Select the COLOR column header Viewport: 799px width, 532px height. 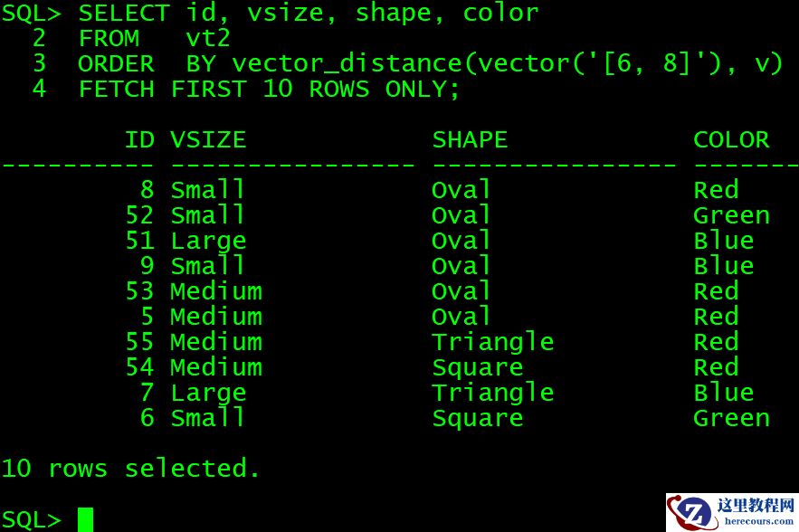tap(731, 140)
